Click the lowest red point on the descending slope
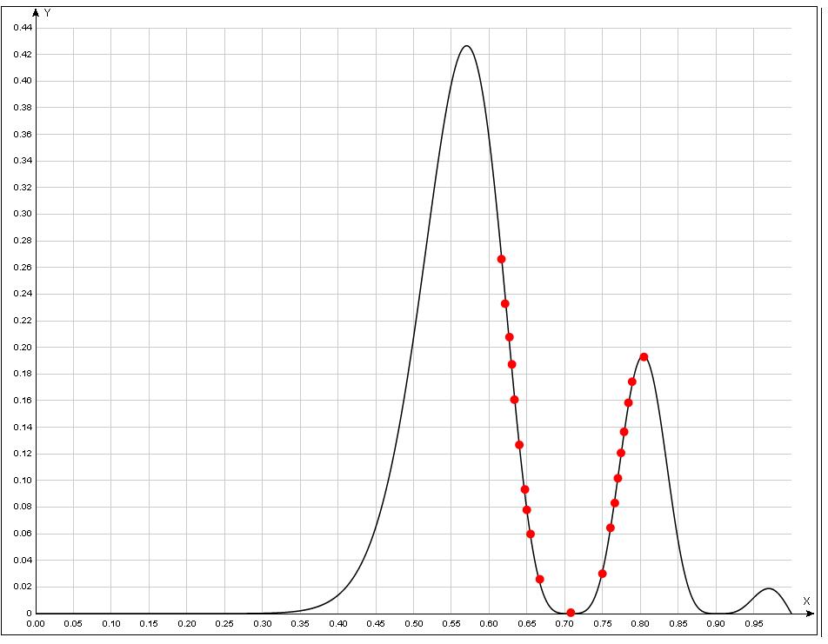 (x=539, y=579)
